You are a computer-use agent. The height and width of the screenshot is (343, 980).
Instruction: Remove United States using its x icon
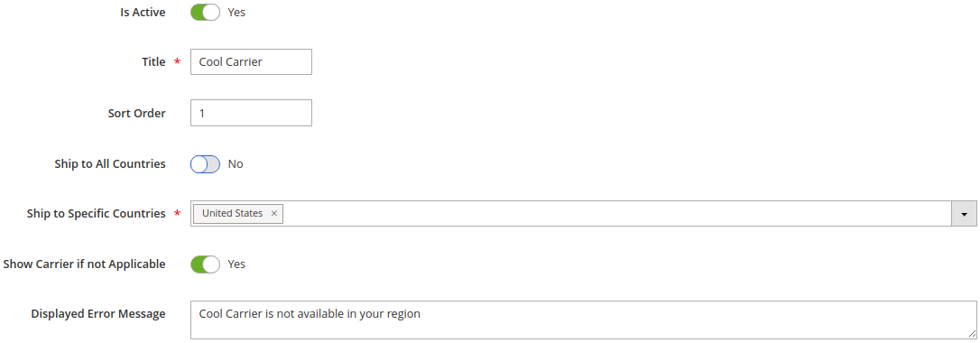click(x=273, y=214)
